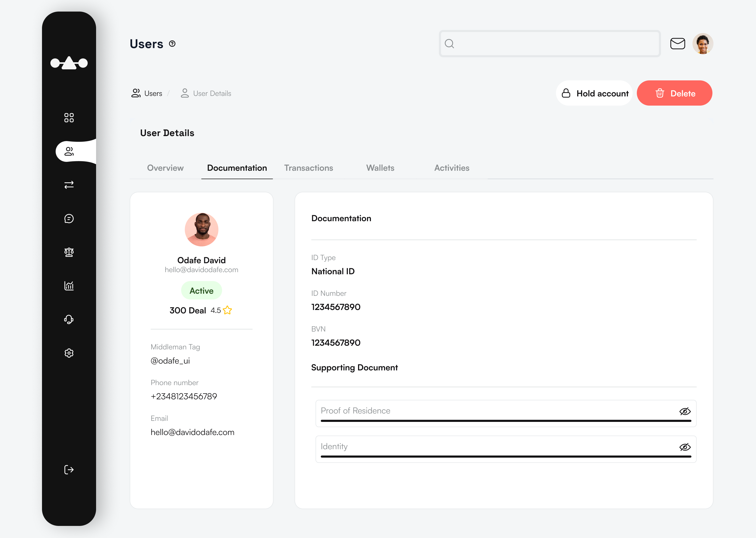Click the Users breadcrumb group icon
This screenshot has height=538, width=756.
(136, 94)
